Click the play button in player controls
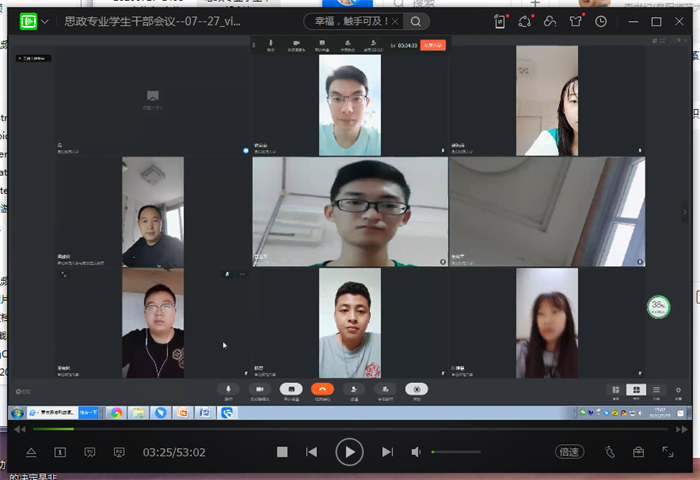The image size is (700, 480). coord(348,452)
